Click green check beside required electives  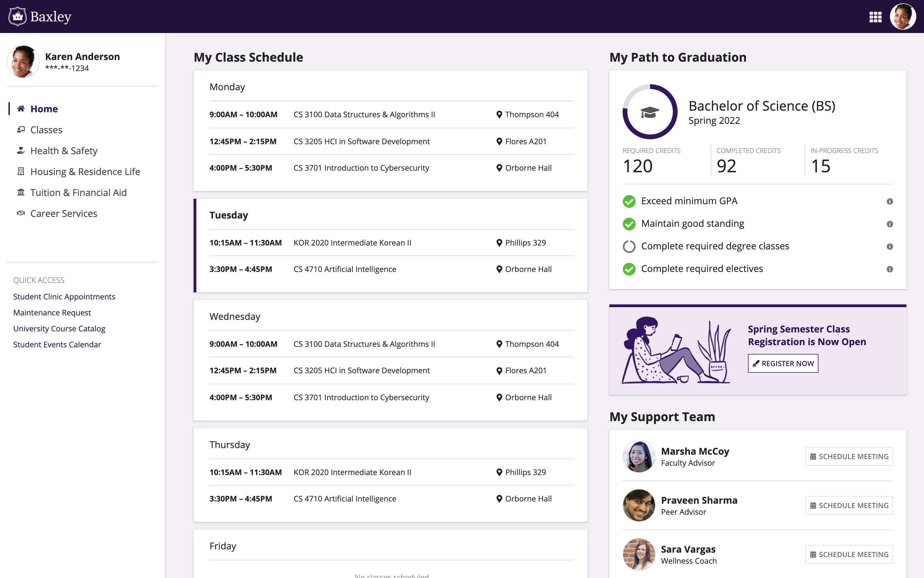(x=629, y=269)
